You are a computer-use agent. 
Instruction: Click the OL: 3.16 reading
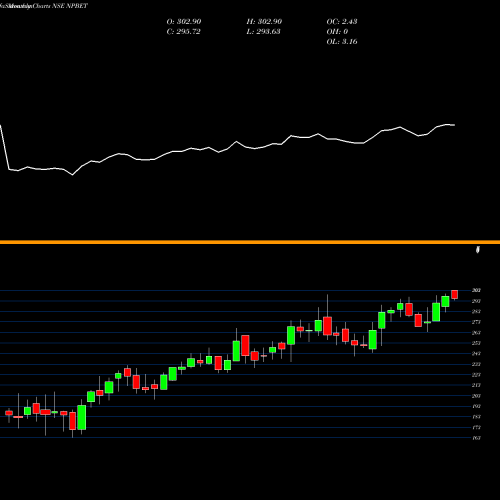[x=342, y=41]
